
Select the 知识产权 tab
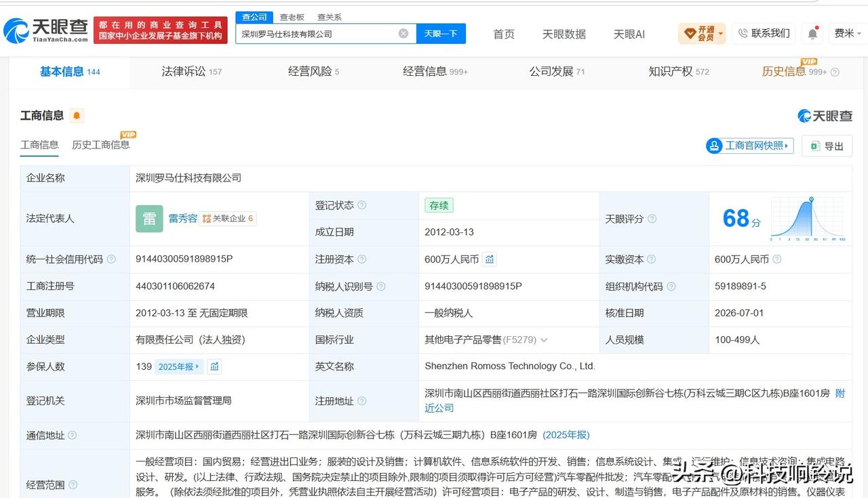point(679,72)
